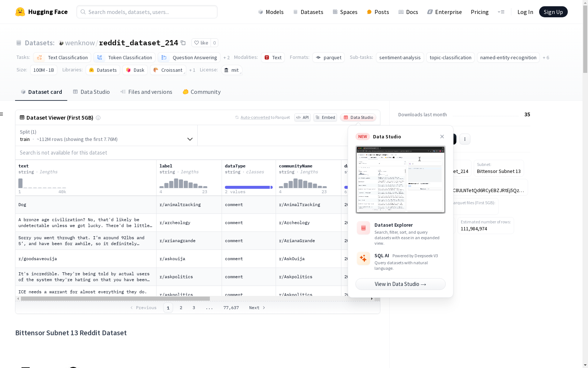Click the mit license tag
This screenshot has width=588, height=368.
(x=232, y=70)
